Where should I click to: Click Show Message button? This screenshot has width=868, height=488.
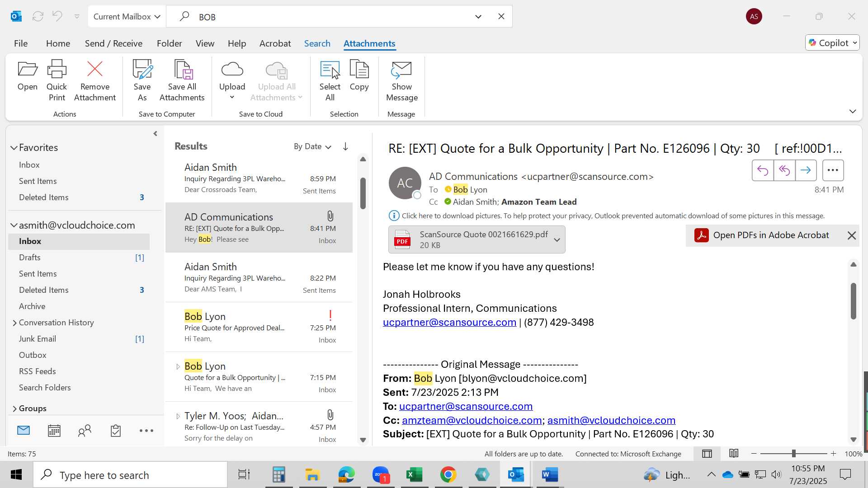(402, 81)
